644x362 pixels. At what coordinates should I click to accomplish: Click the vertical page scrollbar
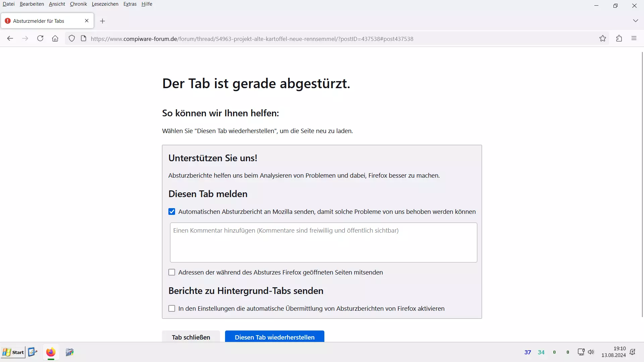click(x=642, y=184)
